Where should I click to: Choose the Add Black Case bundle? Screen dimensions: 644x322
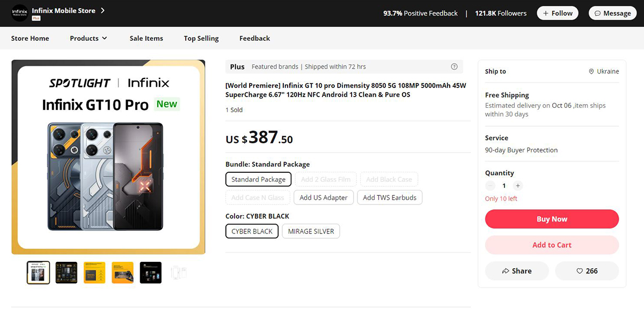coord(389,179)
